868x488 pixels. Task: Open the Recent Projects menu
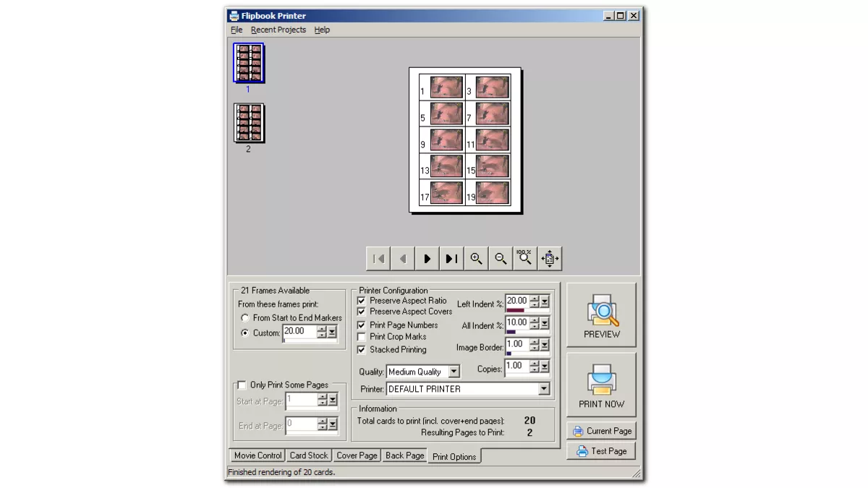pos(278,30)
